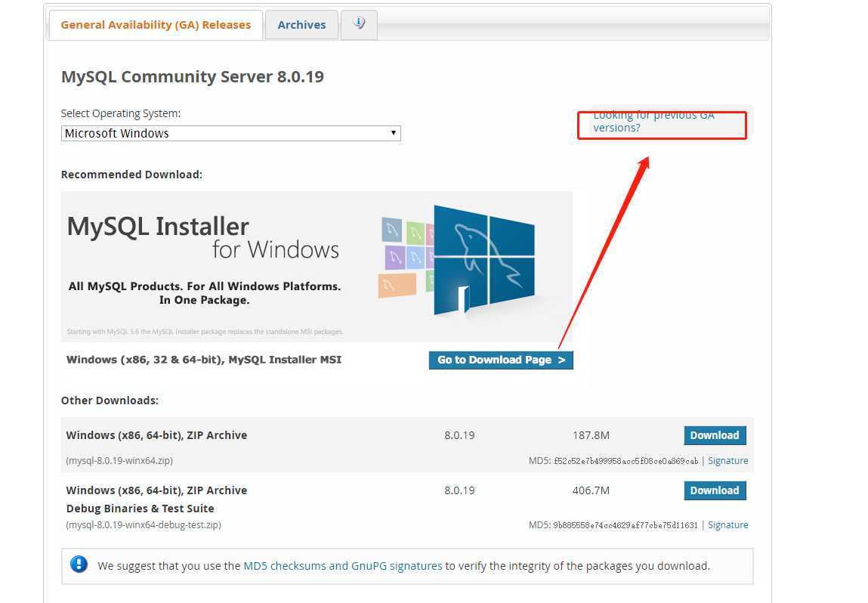This screenshot has height=603, width=868.
Task: Download mysql-8.0.19-winx64.zip archive
Action: 715,435
